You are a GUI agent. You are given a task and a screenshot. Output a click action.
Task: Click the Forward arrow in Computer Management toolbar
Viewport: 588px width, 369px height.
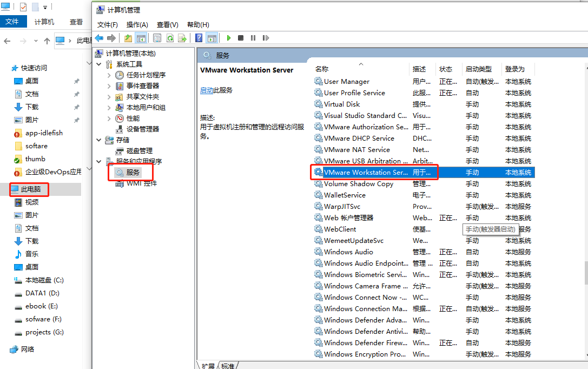[x=111, y=38]
